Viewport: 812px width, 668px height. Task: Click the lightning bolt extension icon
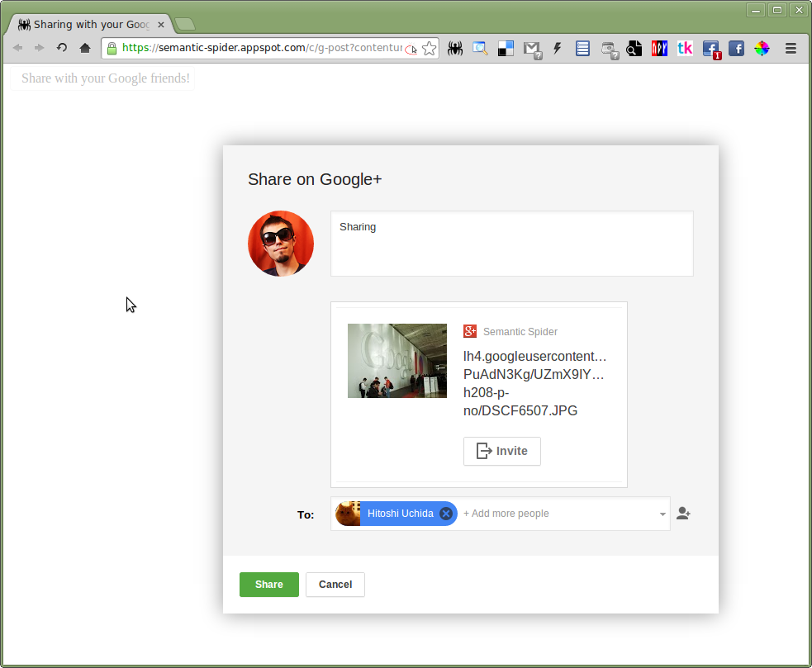coord(557,49)
